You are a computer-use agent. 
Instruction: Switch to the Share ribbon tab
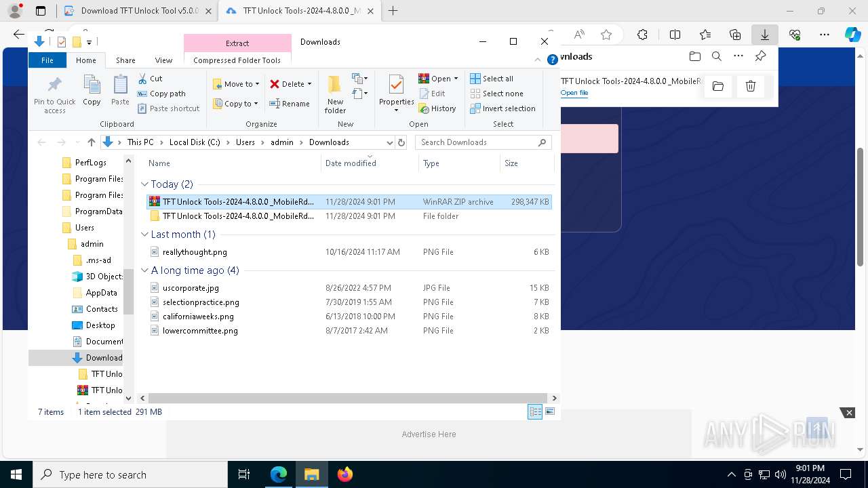[125, 60]
